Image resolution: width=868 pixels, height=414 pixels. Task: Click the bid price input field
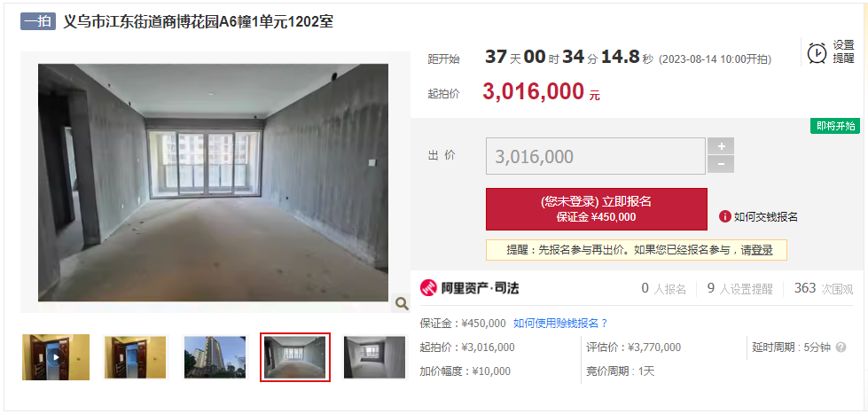tap(596, 156)
